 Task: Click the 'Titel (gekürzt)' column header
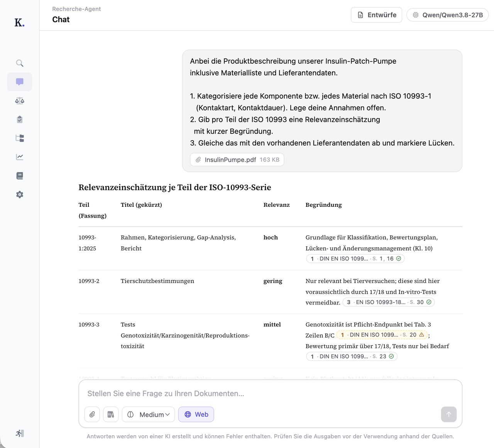pyautogui.click(x=141, y=205)
